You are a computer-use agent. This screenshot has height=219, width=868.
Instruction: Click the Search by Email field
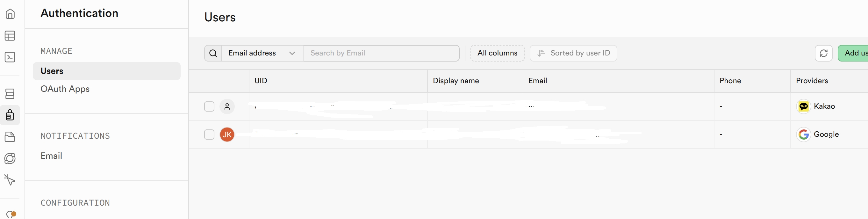pos(381,53)
